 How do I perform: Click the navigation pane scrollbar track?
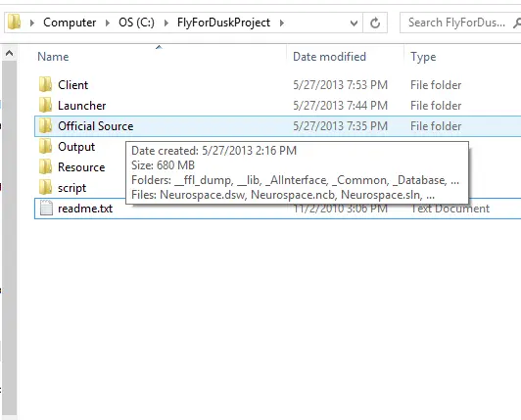[10, 238]
